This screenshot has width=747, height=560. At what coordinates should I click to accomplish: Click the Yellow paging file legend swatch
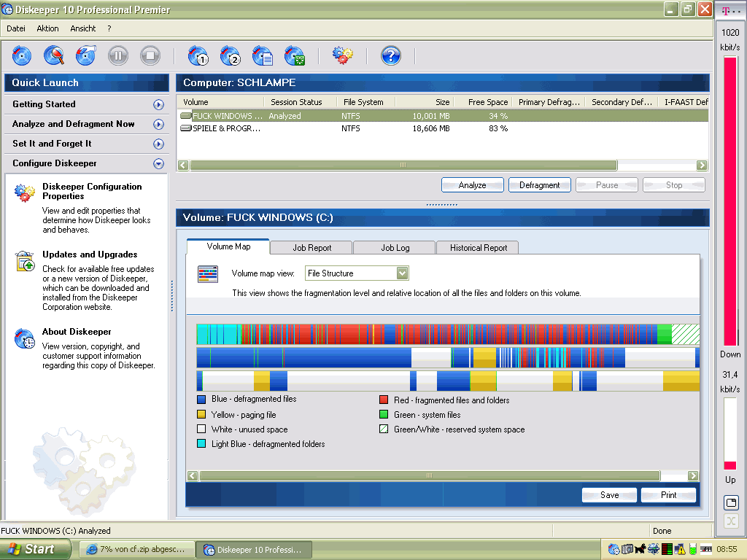(201, 415)
